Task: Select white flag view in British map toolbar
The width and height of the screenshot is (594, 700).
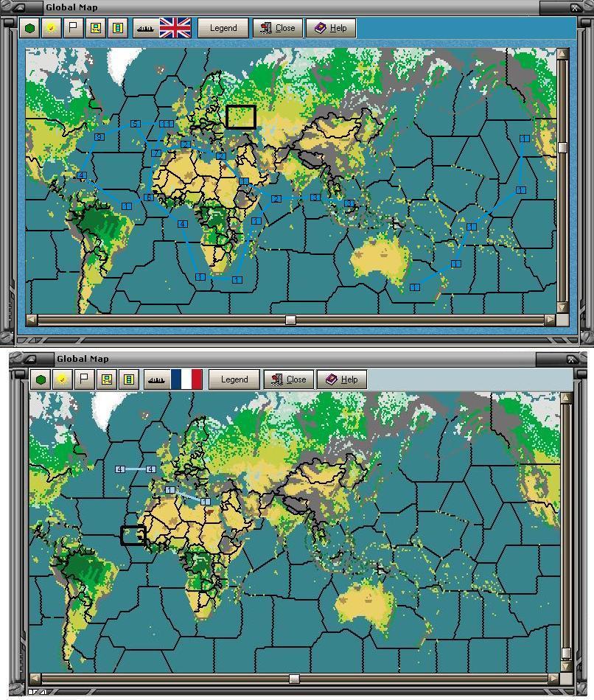Action: 73,28
